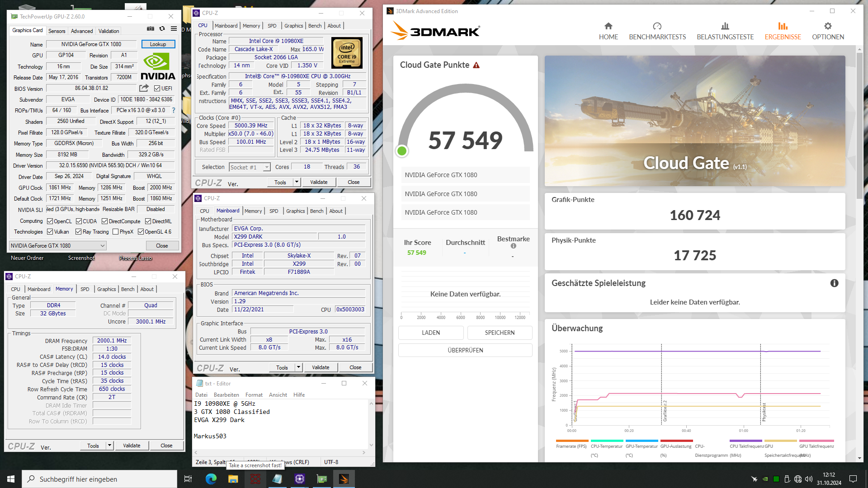Image resolution: width=868 pixels, height=488 pixels.
Task: Click the editor horizontal scrollbar
Action: tap(280, 452)
